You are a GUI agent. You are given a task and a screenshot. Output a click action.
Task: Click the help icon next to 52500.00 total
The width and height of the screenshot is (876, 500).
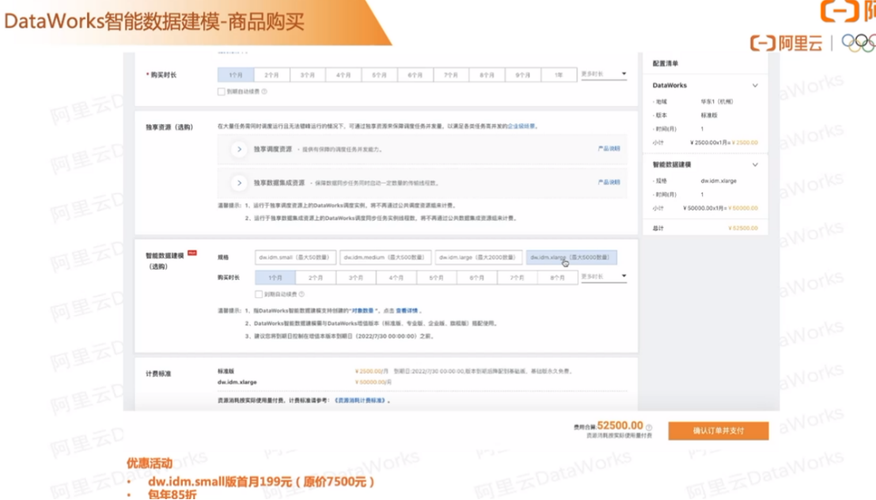[x=649, y=427]
